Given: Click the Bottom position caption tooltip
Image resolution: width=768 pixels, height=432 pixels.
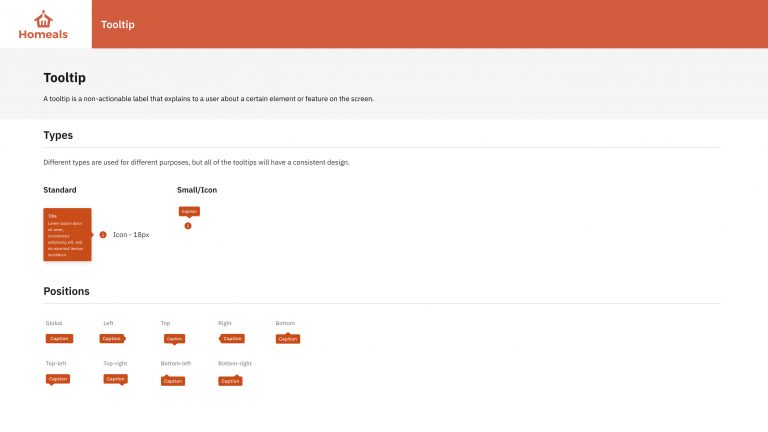Looking at the screenshot, I should pos(288,338).
